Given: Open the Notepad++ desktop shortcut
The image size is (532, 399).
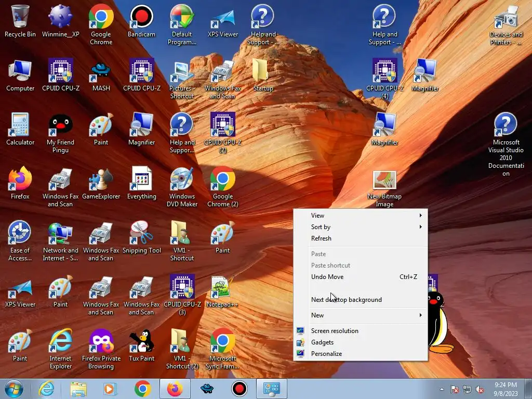Looking at the screenshot, I should pyautogui.click(x=222, y=291).
